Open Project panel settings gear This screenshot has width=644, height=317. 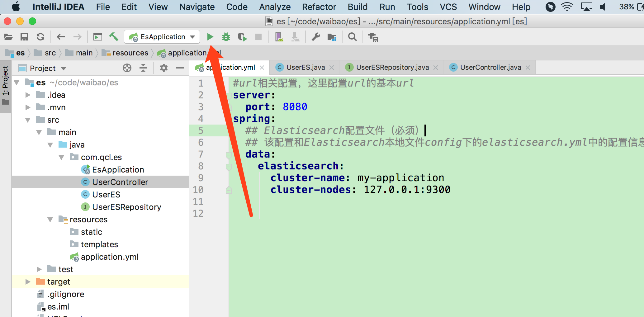point(164,68)
